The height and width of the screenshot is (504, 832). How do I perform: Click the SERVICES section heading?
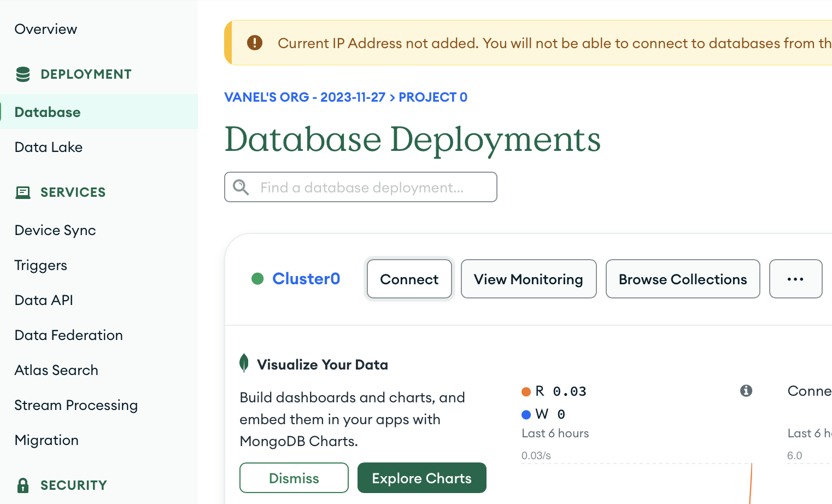tap(73, 192)
